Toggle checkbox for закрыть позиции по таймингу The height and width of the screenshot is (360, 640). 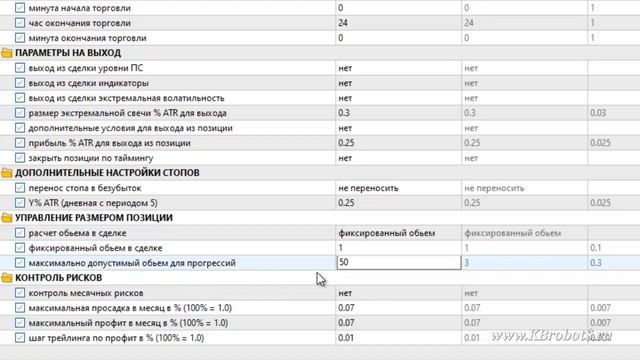coord(20,158)
